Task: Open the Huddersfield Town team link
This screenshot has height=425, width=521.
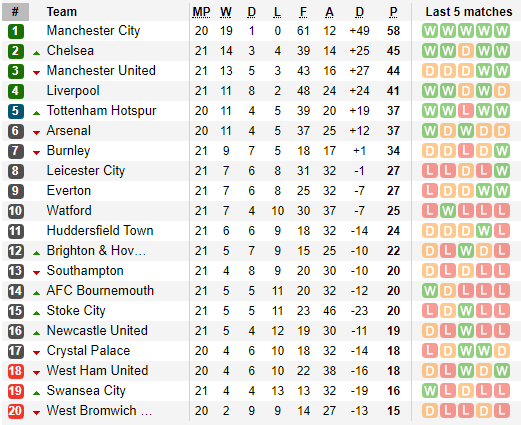Action: [100, 230]
